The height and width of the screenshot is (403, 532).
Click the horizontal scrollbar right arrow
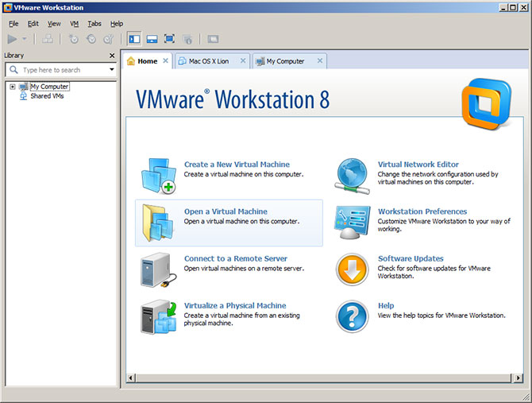click(518, 378)
